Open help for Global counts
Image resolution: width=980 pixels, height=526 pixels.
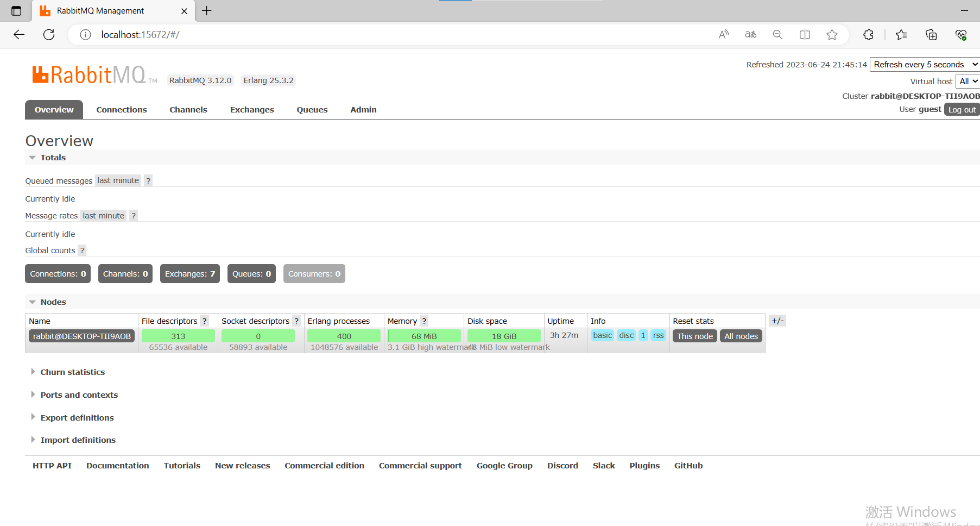point(82,251)
